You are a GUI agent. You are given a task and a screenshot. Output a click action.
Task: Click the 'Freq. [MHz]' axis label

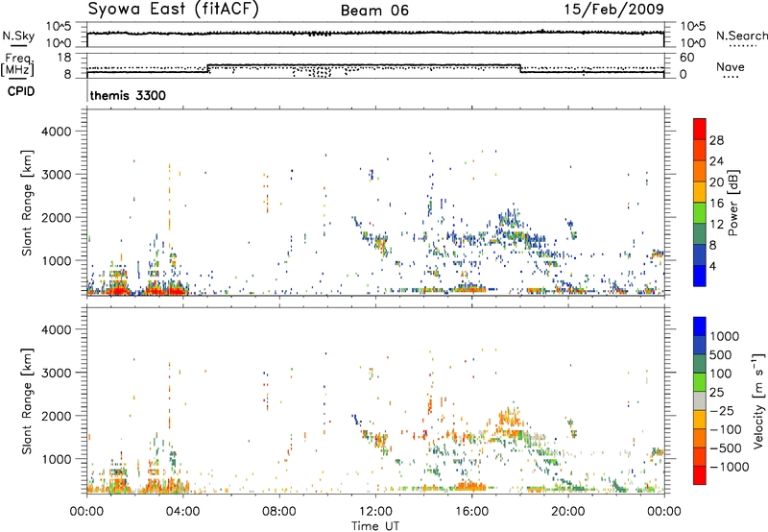pos(17,64)
